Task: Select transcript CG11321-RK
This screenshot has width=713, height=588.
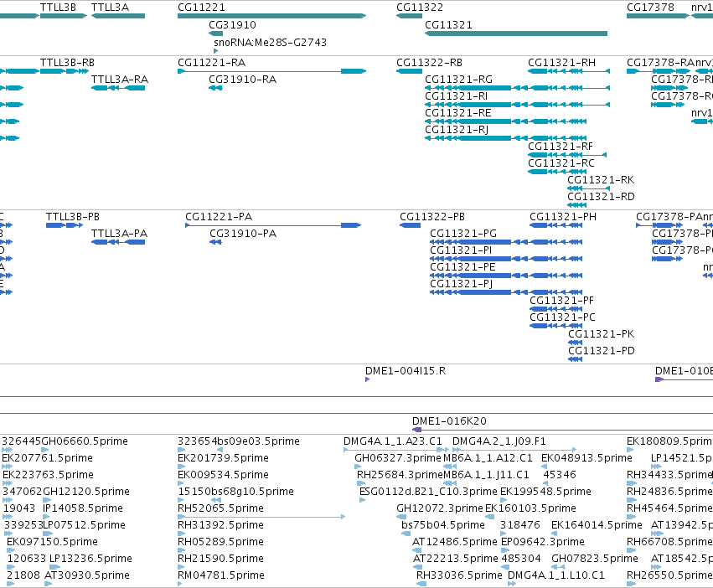Action: click(x=601, y=180)
